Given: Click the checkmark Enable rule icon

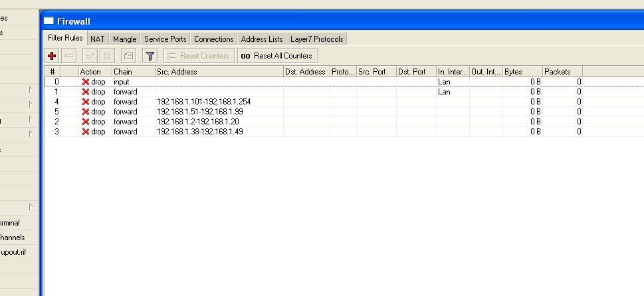Looking at the screenshot, I should (x=90, y=56).
